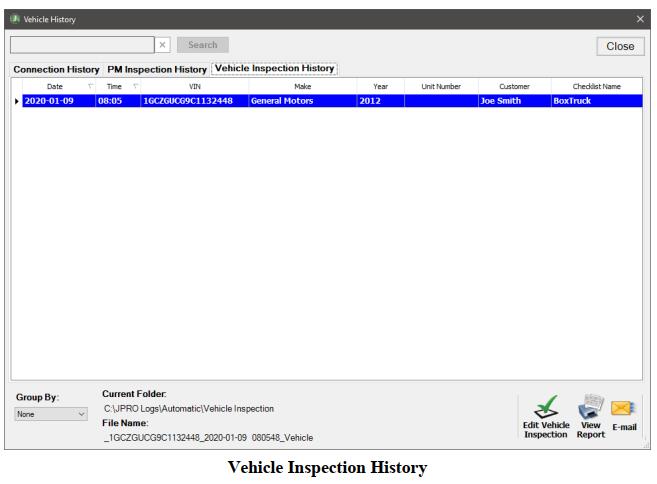The height and width of the screenshot is (484, 657).
Task: Switch to the PM Inspection History tab
Action: point(157,70)
